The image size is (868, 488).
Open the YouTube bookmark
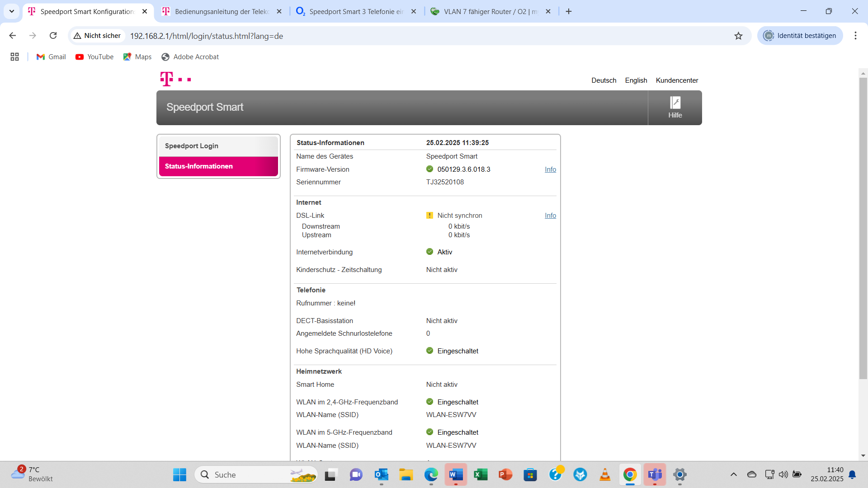coord(94,57)
